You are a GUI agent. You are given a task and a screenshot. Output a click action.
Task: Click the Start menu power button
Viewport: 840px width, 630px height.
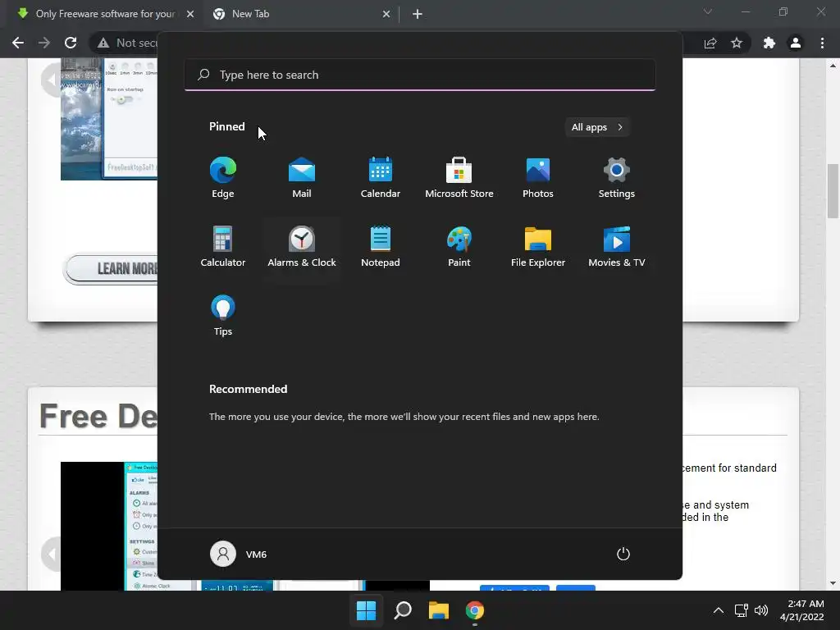click(x=623, y=554)
